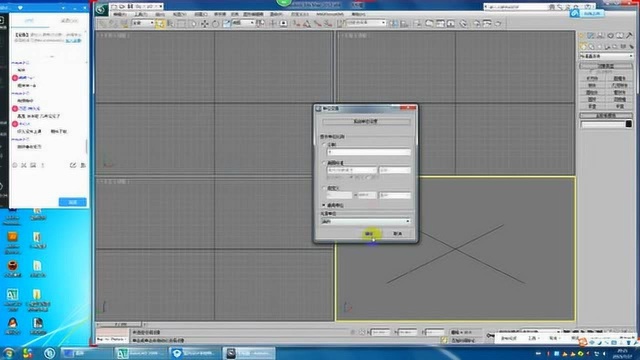Open the US Standard unit type dropdown

351,170
